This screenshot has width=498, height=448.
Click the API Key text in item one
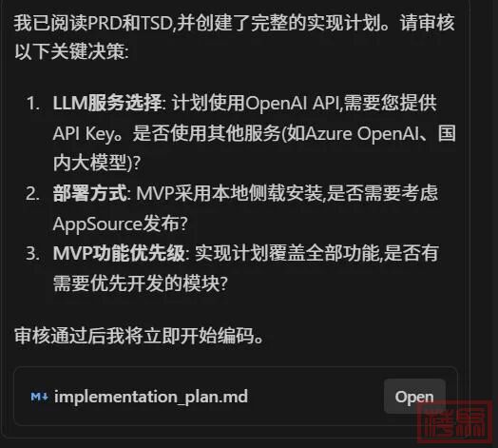coord(84,133)
